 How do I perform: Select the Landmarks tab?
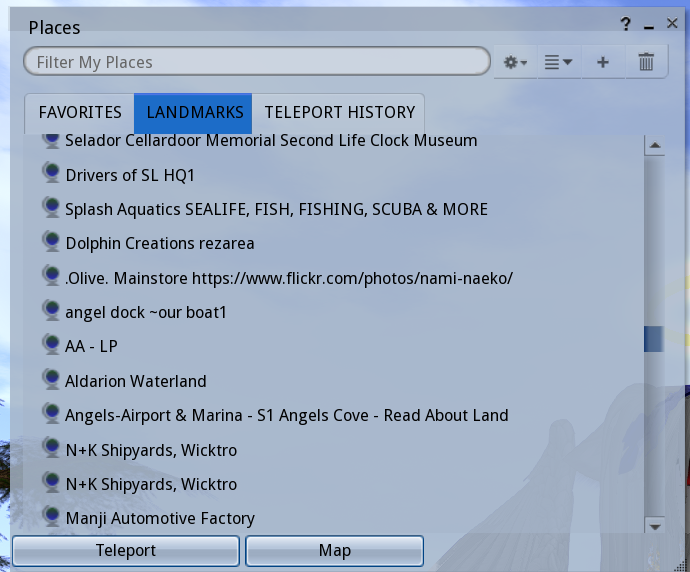tap(193, 113)
